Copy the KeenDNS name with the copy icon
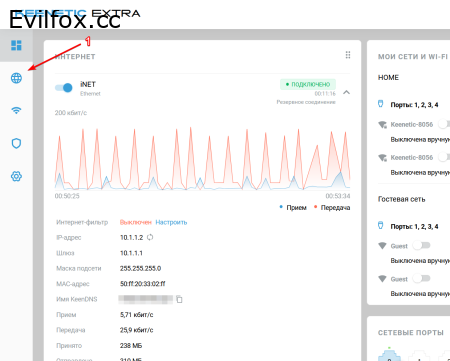This screenshot has height=361, width=450. click(x=179, y=299)
